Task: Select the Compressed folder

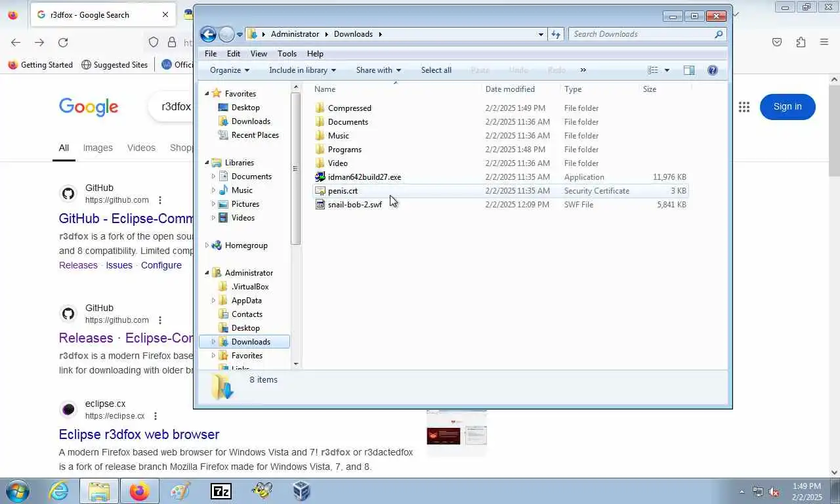Action: (349, 108)
